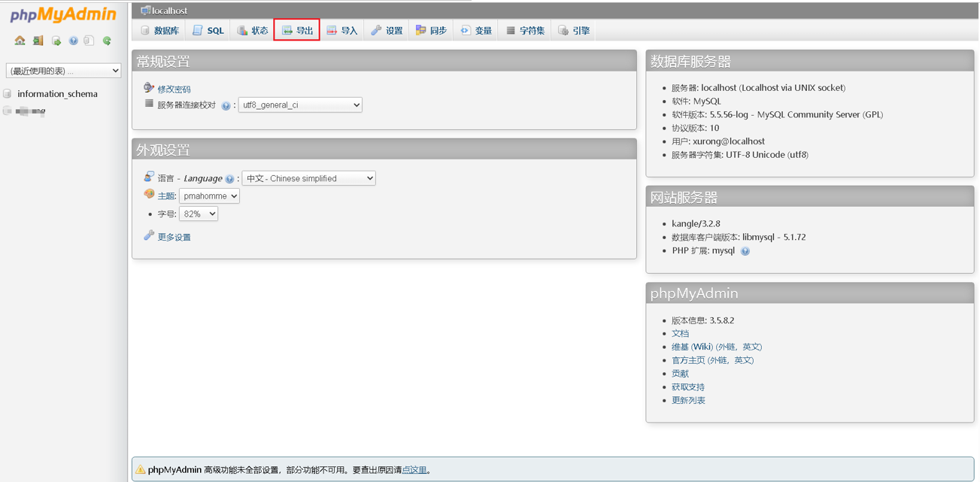This screenshot has width=980, height=482.
Task: Switch to the 字符集 tab
Action: pyautogui.click(x=525, y=31)
